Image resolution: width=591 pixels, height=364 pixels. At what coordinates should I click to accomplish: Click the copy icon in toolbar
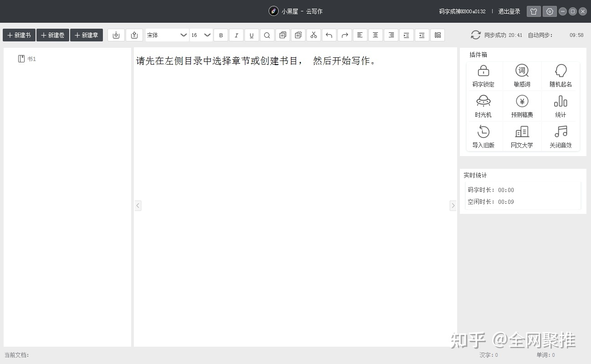pos(283,35)
